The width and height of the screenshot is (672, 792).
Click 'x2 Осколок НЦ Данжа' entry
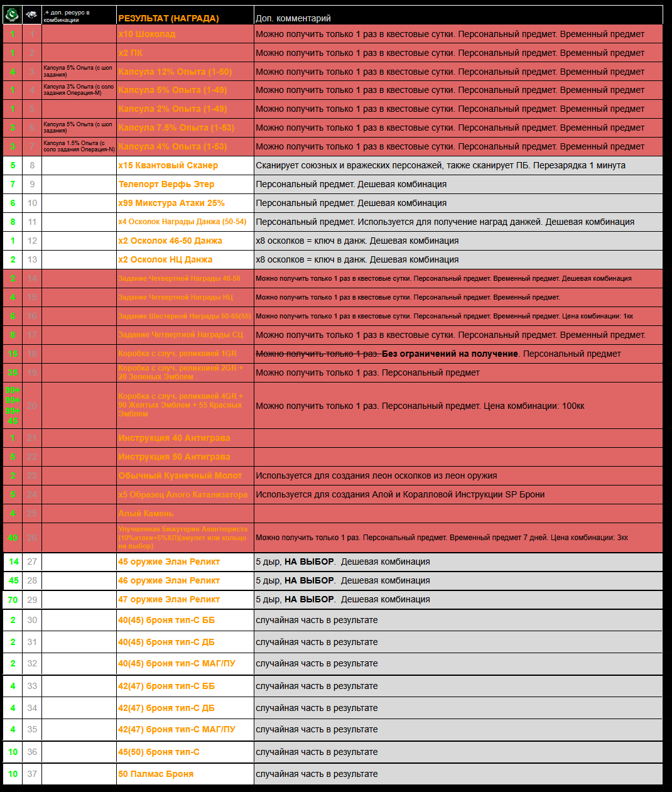165,259
